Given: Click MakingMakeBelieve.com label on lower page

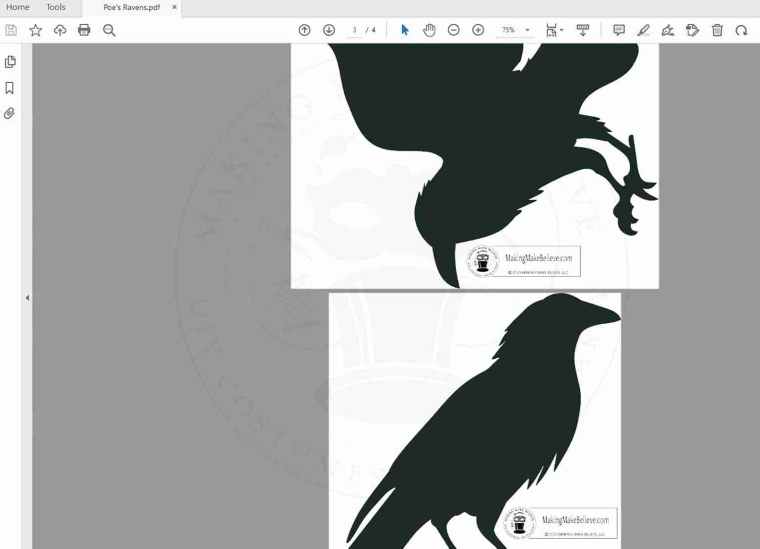Looking at the screenshot, I should pyautogui.click(x=575, y=520).
